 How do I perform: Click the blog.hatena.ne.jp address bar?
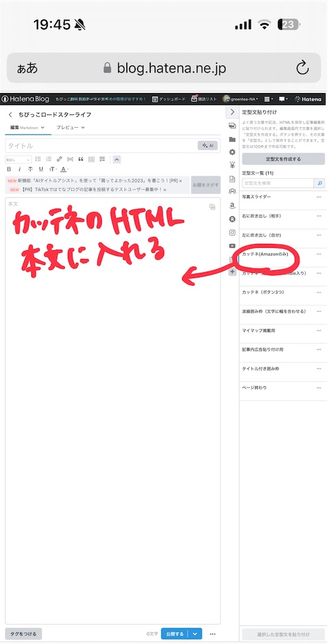pos(164,68)
